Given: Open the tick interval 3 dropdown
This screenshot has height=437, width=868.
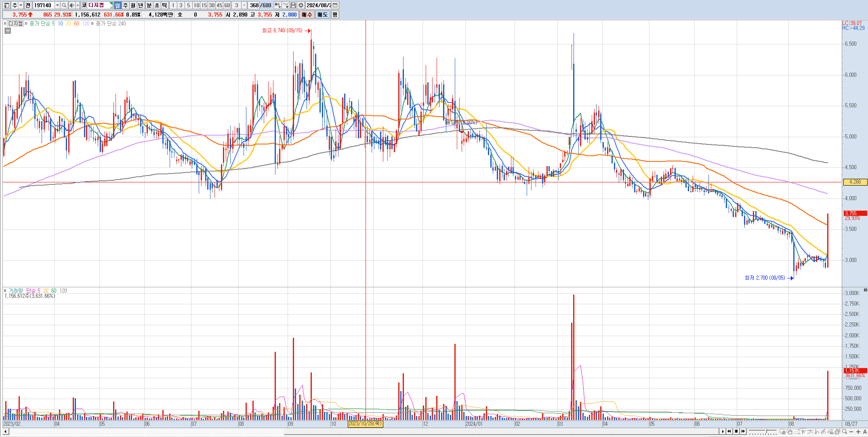Looking at the screenshot, I should (244, 5).
